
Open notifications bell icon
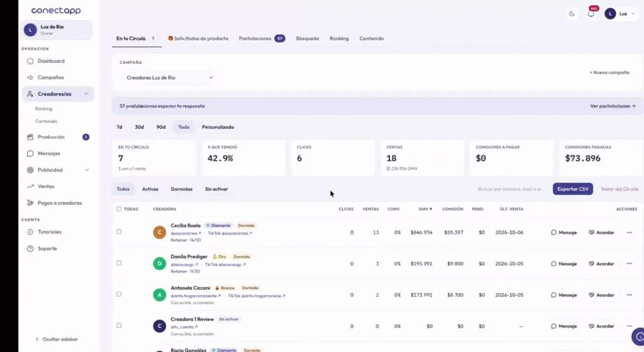pos(591,14)
